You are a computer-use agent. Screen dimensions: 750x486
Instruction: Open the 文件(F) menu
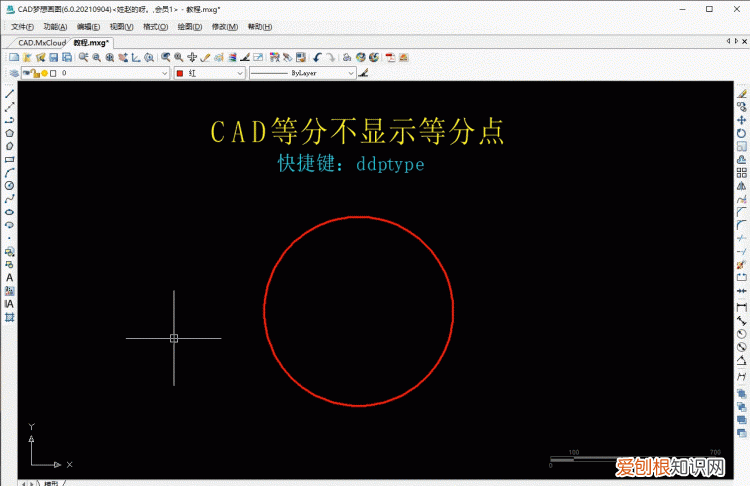tap(22, 27)
